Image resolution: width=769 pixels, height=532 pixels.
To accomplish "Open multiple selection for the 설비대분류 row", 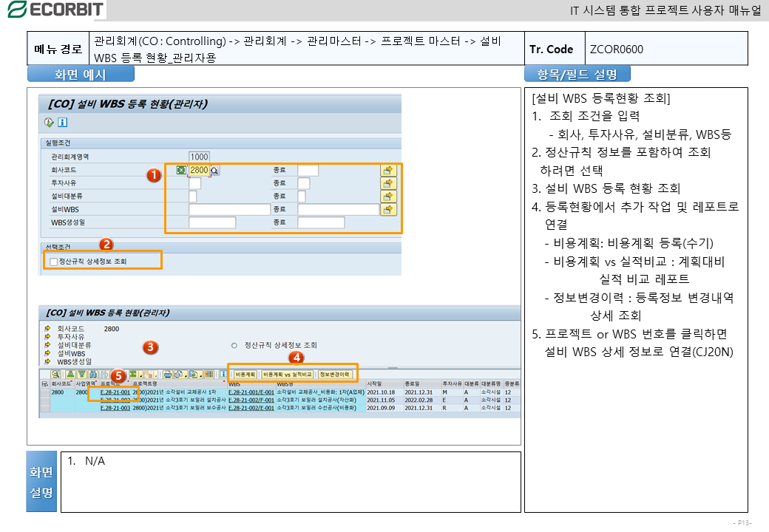I will (388, 197).
